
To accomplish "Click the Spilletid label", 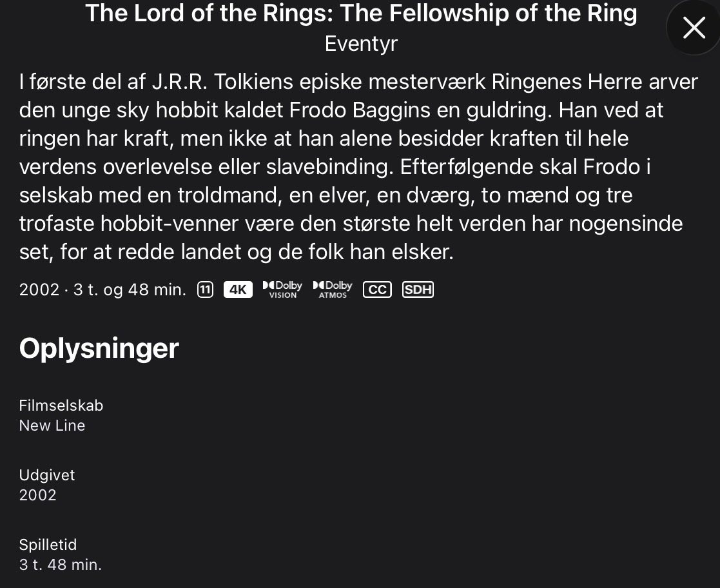I will pos(48,544).
